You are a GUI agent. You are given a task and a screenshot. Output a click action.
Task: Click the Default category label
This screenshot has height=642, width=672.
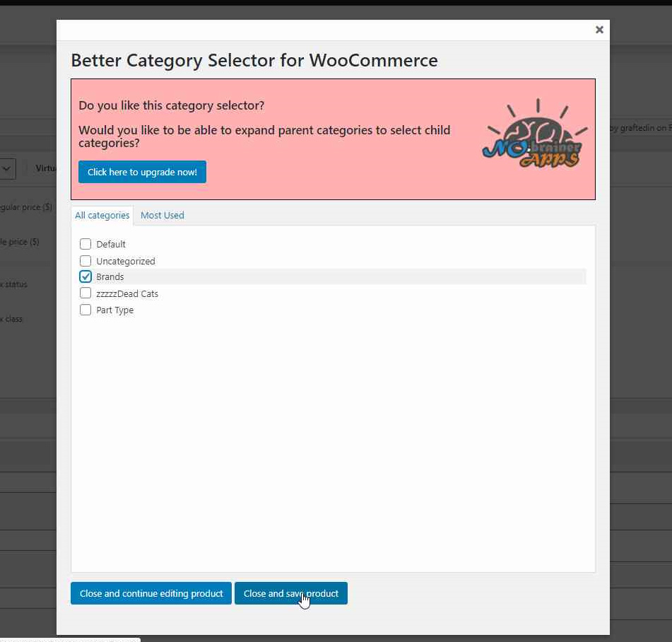coord(111,245)
